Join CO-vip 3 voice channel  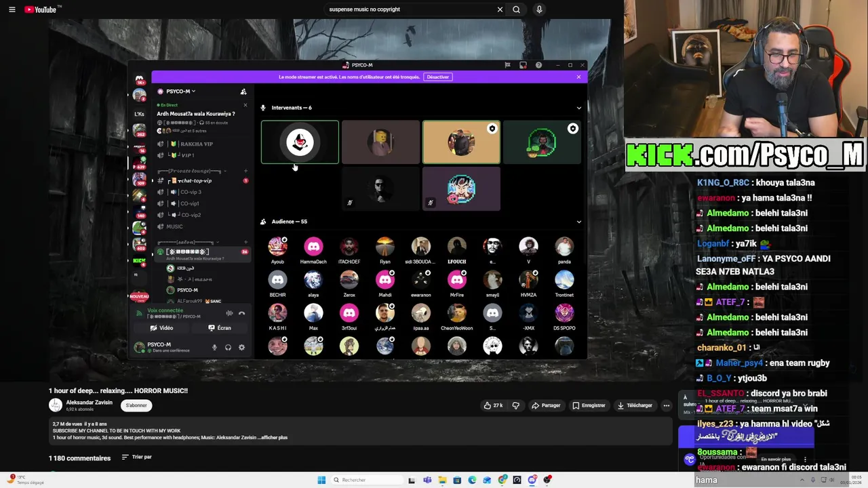[190, 192]
